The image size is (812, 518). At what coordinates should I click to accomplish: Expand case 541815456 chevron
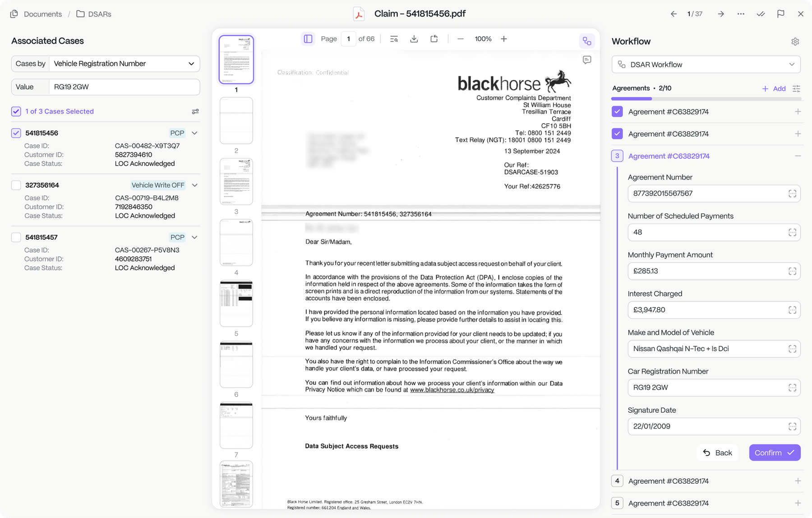195,133
